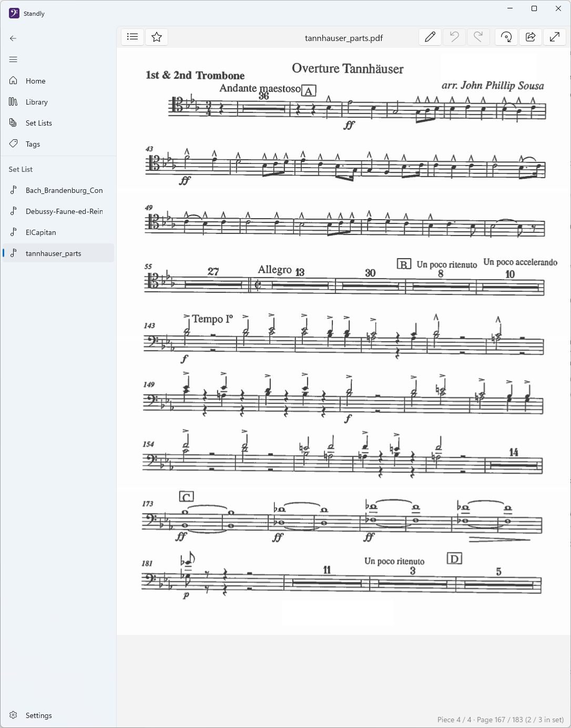Open Settings
The image size is (571, 728).
click(58, 715)
